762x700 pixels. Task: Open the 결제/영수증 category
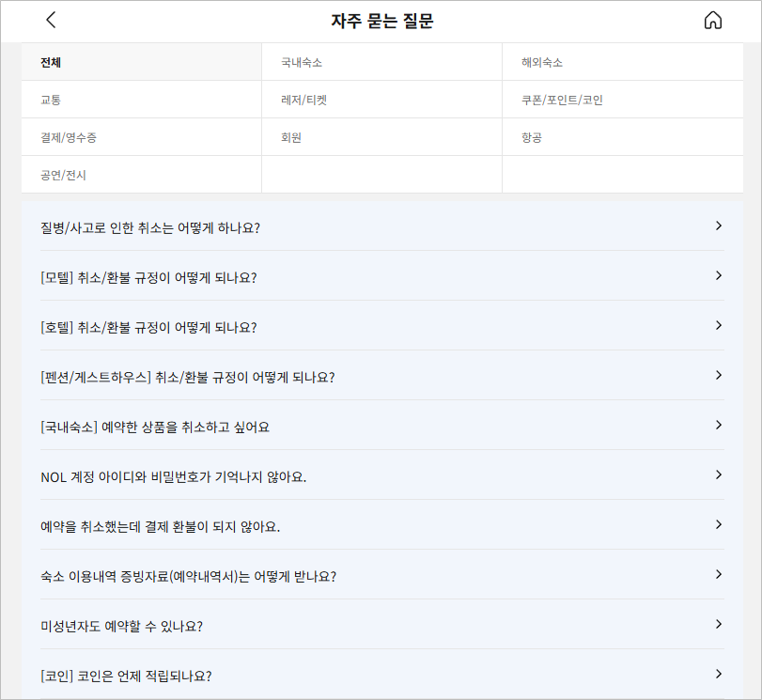click(141, 138)
